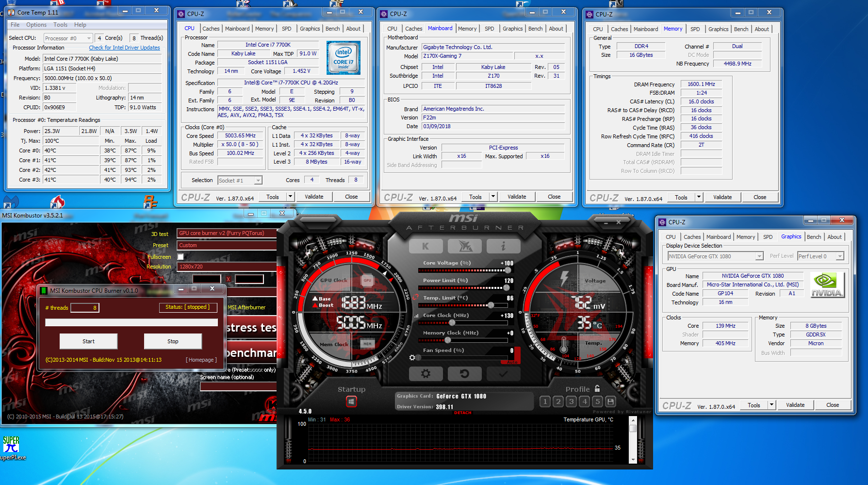Click the Screen name input field in Kombustor
Screen dimensions: 868x485
(x=238, y=386)
